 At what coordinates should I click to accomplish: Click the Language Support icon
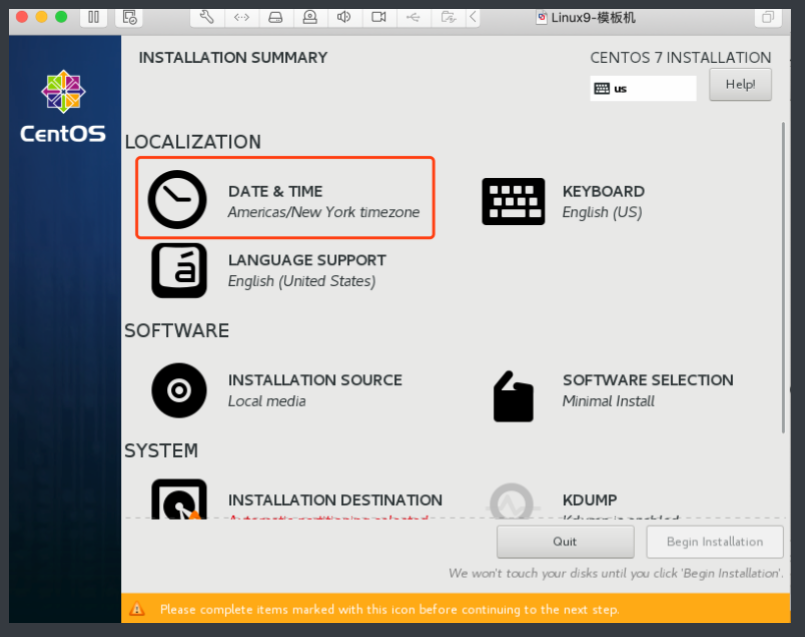pyautogui.click(x=179, y=271)
